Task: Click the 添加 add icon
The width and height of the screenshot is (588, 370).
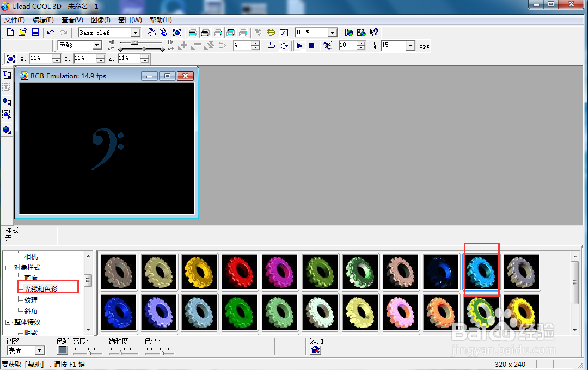Action: tap(316, 350)
